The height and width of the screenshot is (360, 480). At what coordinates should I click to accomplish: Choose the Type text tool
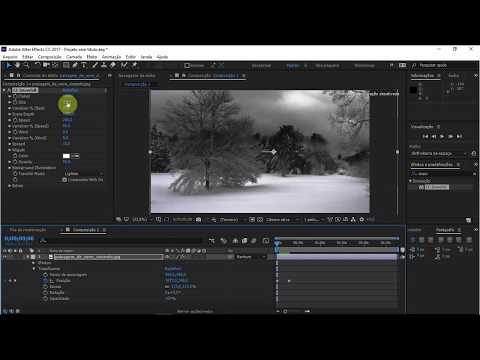click(84, 65)
